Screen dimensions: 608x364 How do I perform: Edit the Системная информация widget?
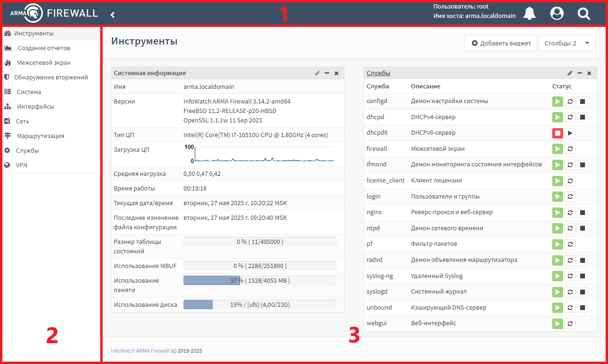[x=317, y=73]
